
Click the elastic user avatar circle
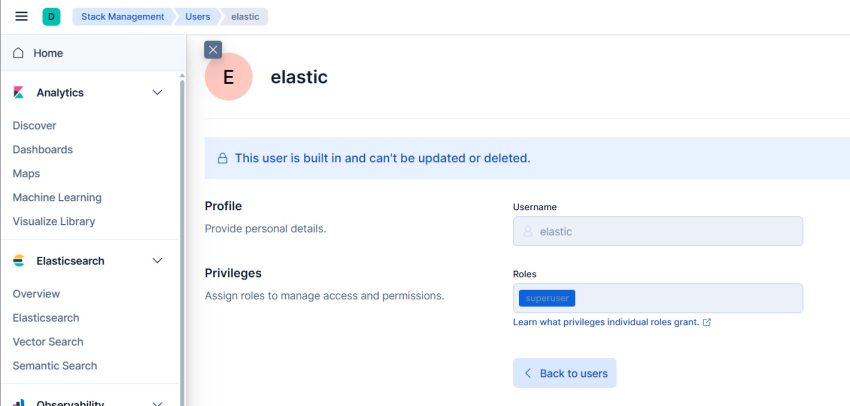click(x=228, y=77)
